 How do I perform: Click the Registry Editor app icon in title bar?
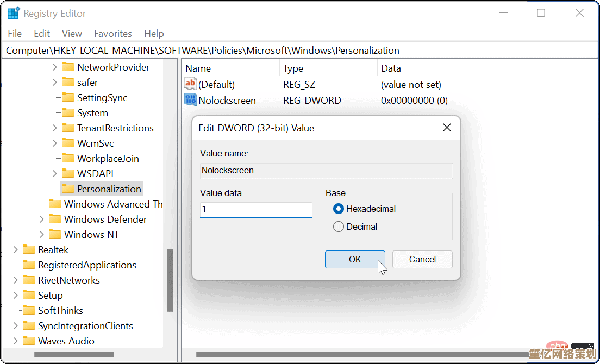click(x=14, y=14)
